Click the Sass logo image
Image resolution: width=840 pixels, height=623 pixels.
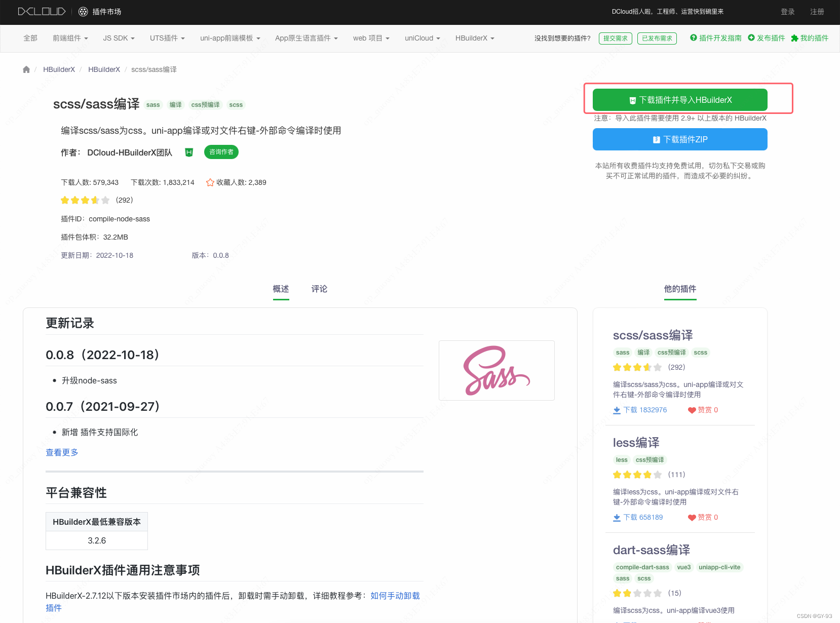coord(497,370)
